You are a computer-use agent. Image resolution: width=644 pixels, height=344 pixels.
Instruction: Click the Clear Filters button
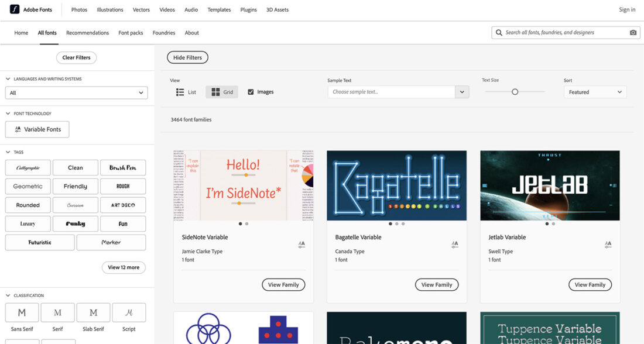click(76, 57)
